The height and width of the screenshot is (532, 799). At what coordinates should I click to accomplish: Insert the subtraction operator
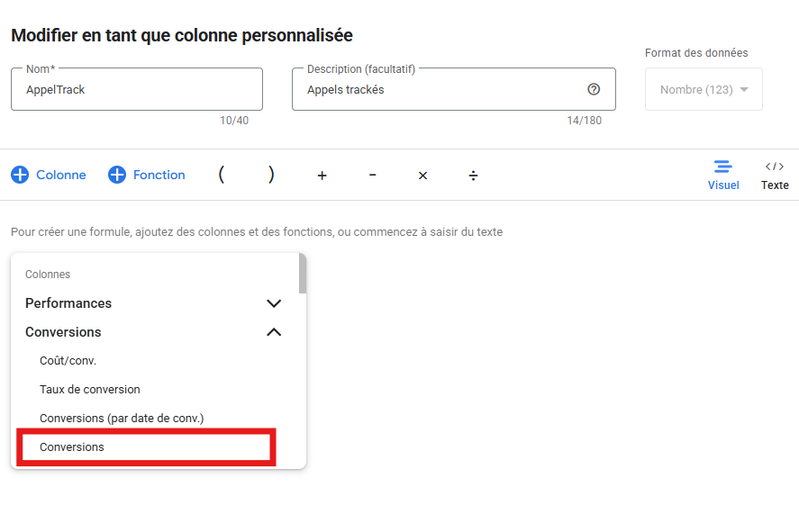coord(372,175)
